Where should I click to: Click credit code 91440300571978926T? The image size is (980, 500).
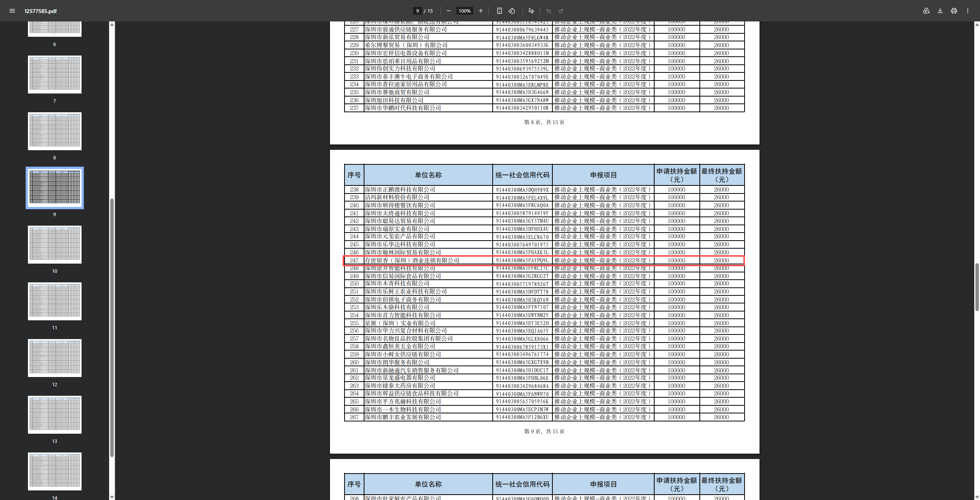(522, 284)
